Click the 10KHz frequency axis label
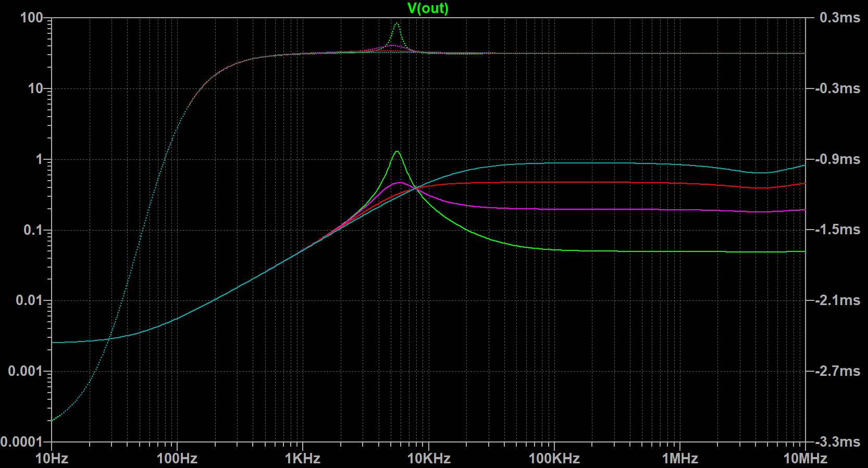 tap(429, 459)
